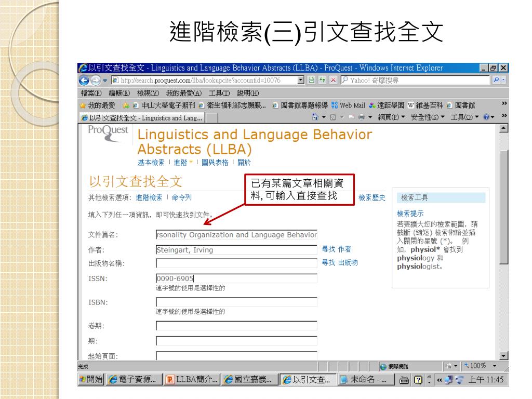This screenshot has width=532, height=399.
Task: Go to 基本檢索 basic search
Action: click(151, 163)
